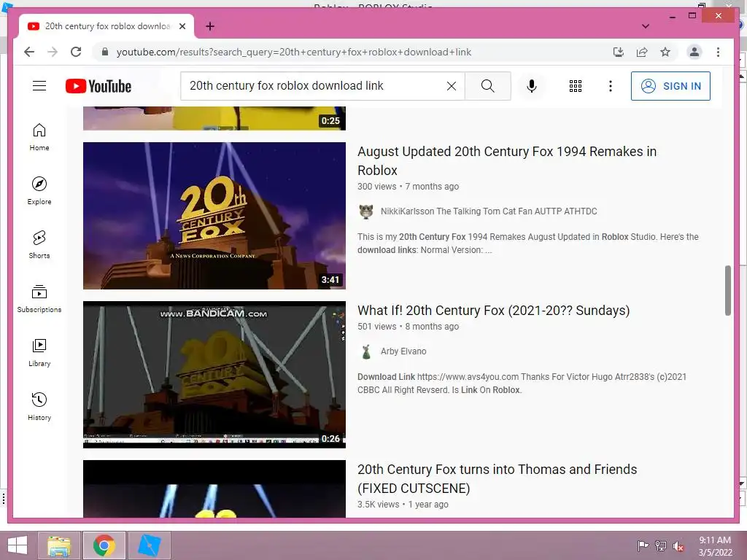Image resolution: width=747 pixels, height=560 pixels.
Task: Click NikkiKarlsson channel avatar
Action: click(366, 211)
